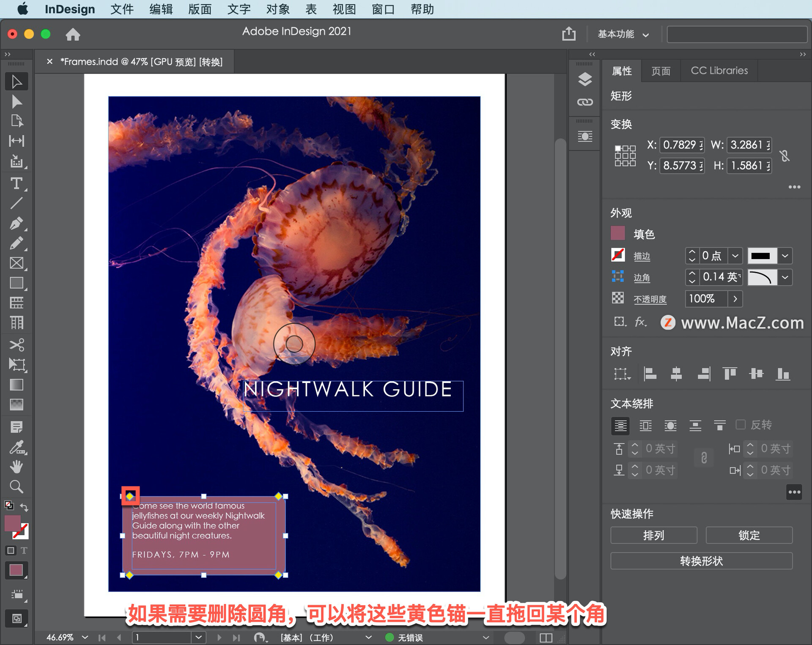Screen dimensions: 812x645
Task: Click the Share document icon
Action: tap(569, 34)
